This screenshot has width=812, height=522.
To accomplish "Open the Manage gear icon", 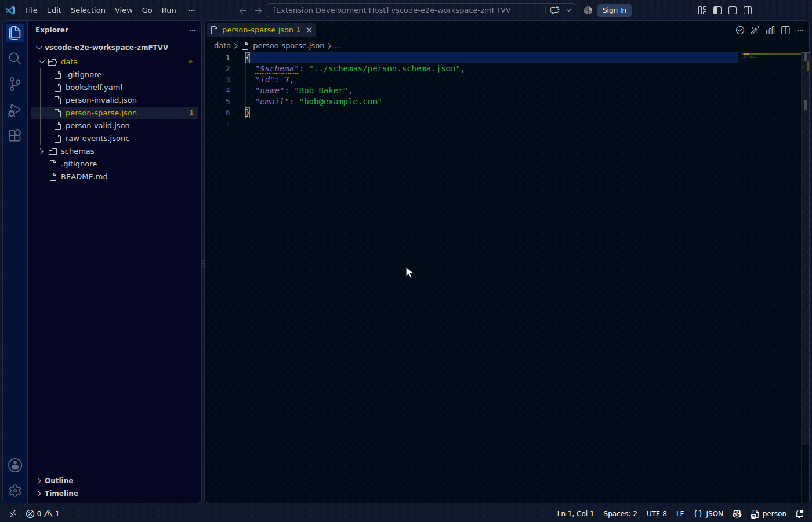I will (x=15, y=491).
